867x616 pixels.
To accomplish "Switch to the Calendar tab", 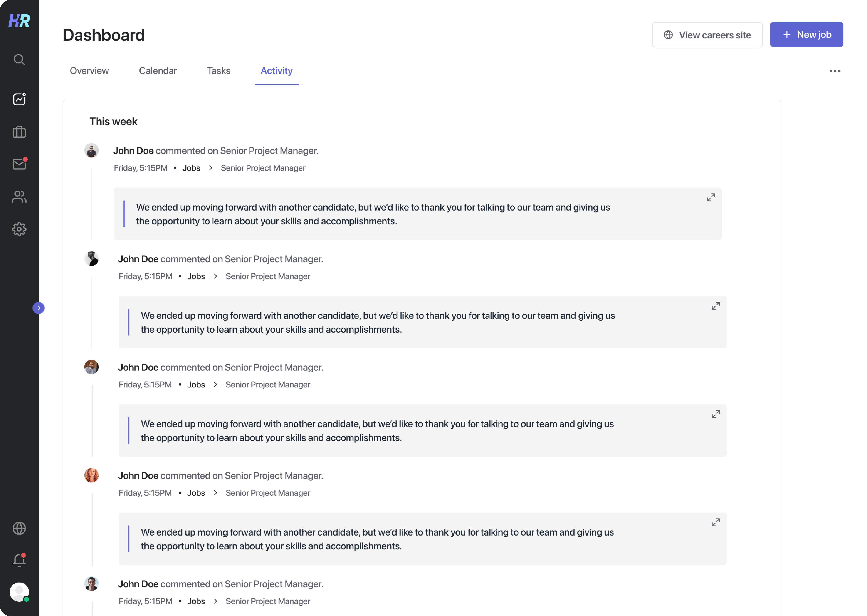I will (158, 70).
